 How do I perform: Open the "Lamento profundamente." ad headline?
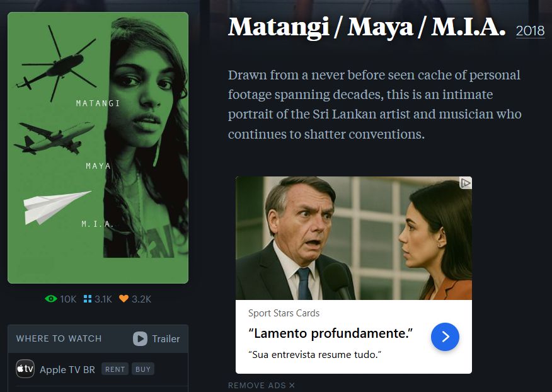(330, 333)
